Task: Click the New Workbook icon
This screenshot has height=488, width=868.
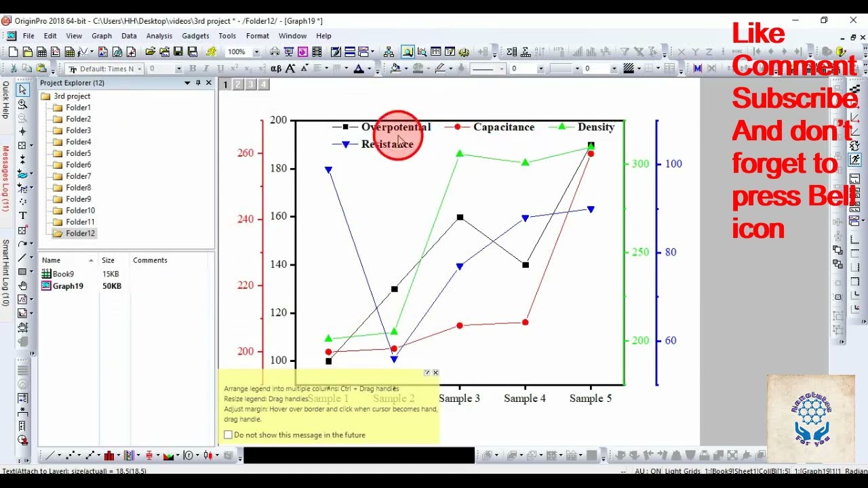Action: pos(41,52)
